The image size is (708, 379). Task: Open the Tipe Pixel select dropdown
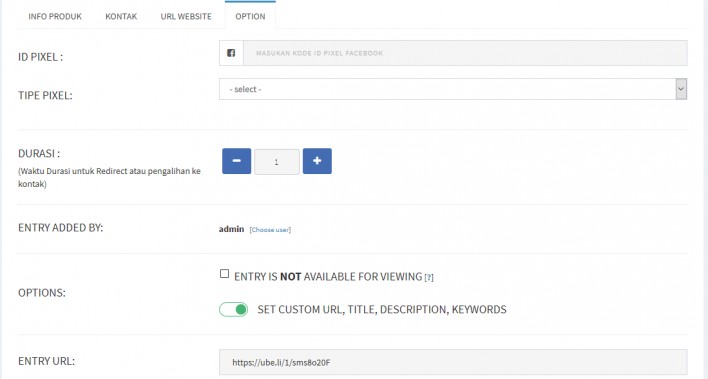coord(453,89)
